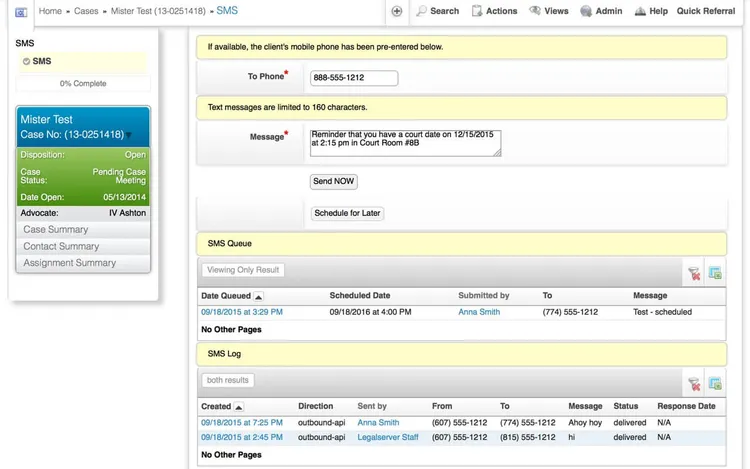Viewport: 750px width, 469px height.
Task: Click the Send NOW button
Action: (x=333, y=182)
